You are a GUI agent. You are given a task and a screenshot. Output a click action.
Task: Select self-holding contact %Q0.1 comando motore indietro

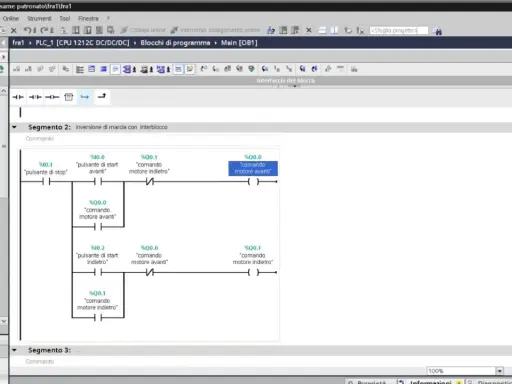tap(98, 318)
